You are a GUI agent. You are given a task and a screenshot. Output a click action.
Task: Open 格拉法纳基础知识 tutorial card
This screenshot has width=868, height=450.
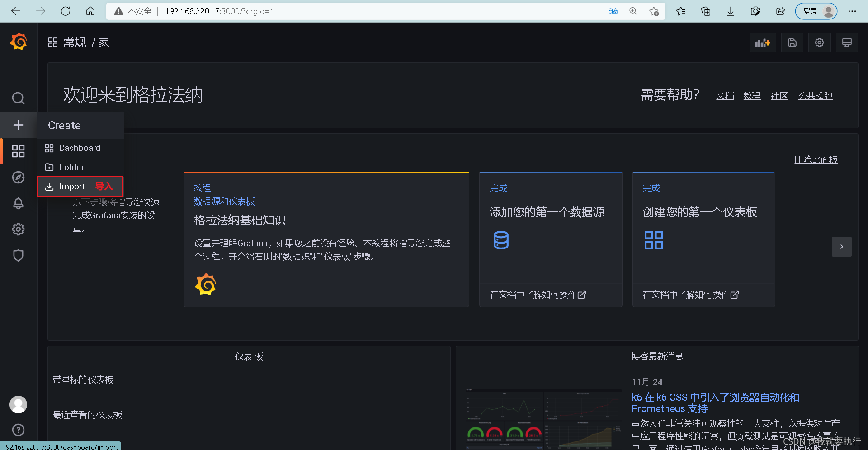pyautogui.click(x=326, y=240)
